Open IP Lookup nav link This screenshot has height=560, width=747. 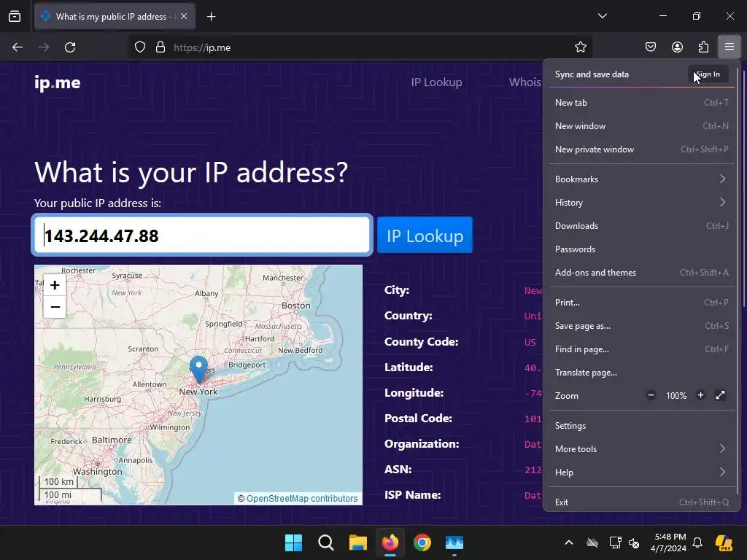[436, 82]
